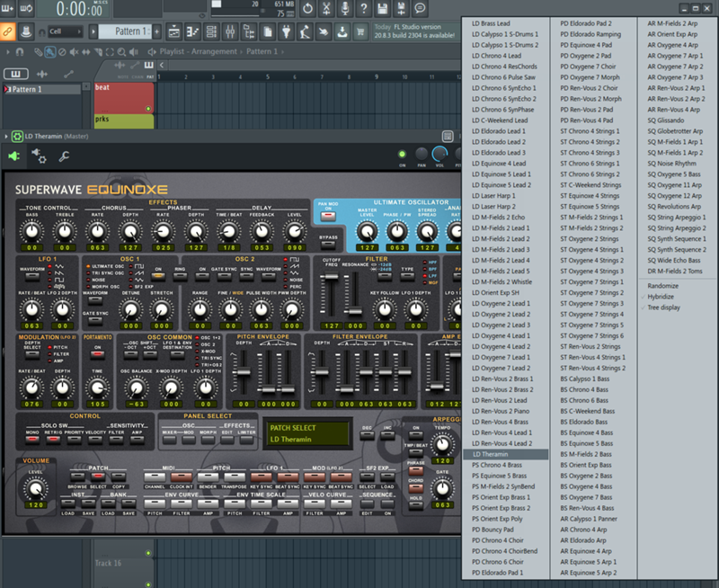719x588 pixels.
Task: Open the Cell snap dropdown
Action: click(x=65, y=31)
